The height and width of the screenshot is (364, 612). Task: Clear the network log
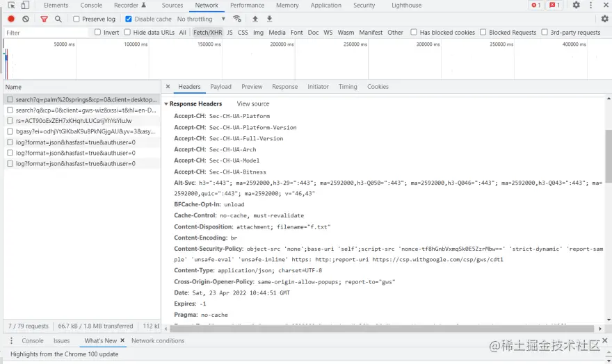[x=26, y=19]
